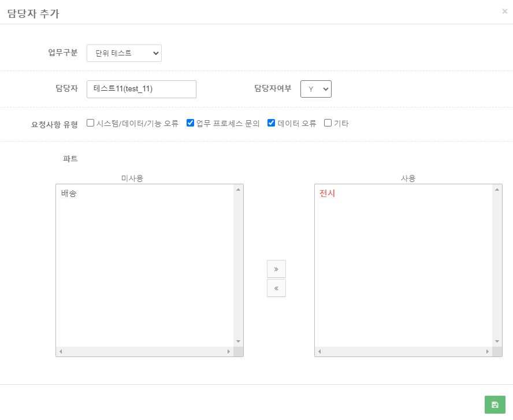The width and height of the screenshot is (513, 420).
Task: Click the « move-left arrows icon
Action: pyautogui.click(x=276, y=288)
